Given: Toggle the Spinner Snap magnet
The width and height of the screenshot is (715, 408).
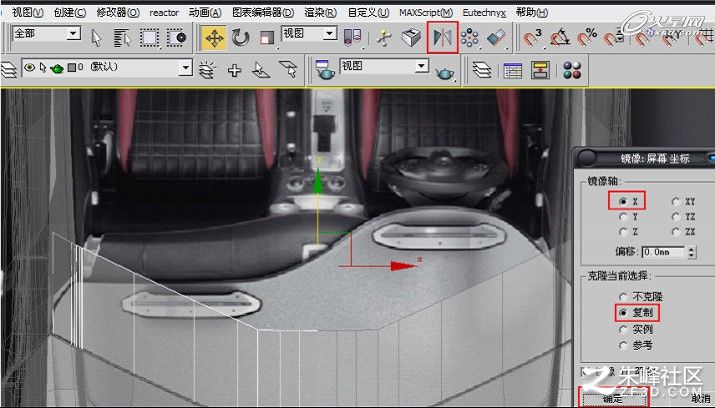Looking at the screenshot, I should [x=614, y=37].
